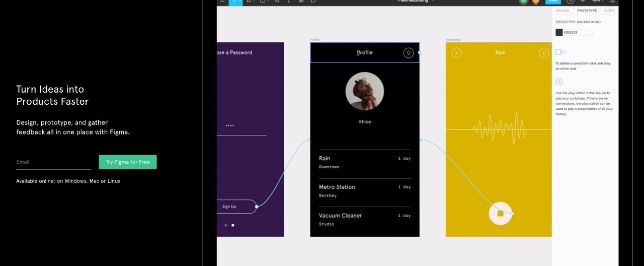Screen dimensions: 644x266
Task: Click the location pin icon in Recording frame
Action: pos(543,52)
